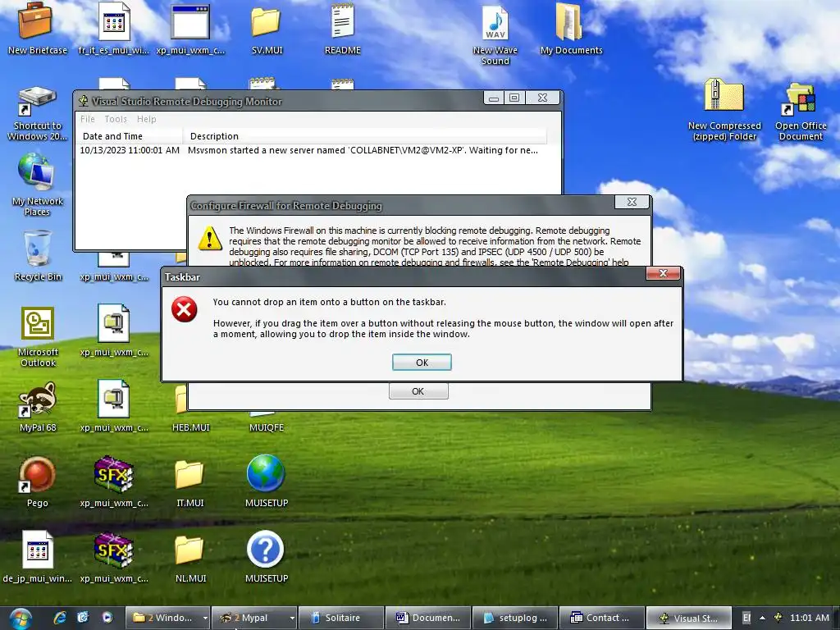
Task: Select the MUISETUP help question-mark icon
Action: tap(267, 556)
